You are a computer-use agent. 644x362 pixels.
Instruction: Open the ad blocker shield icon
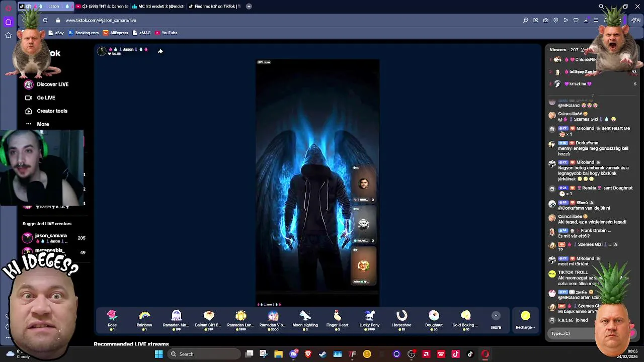556,20
